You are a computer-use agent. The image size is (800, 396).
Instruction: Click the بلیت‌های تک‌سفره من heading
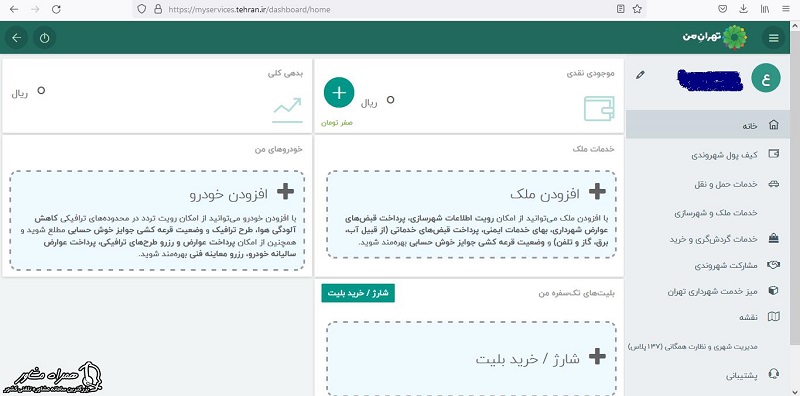tap(577, 293)
